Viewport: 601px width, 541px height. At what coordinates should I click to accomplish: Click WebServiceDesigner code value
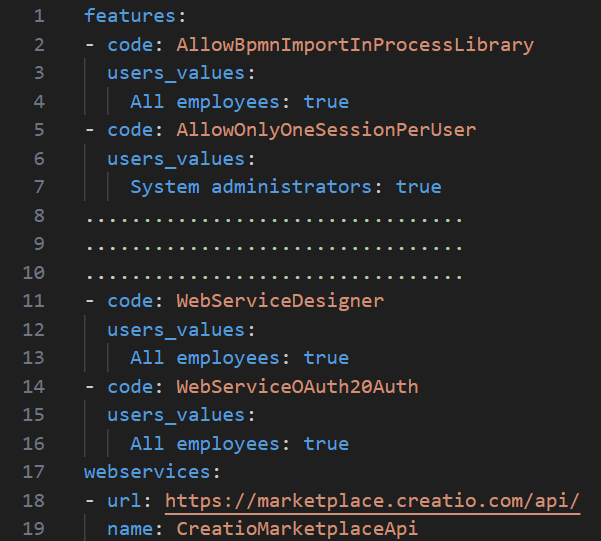280,301
